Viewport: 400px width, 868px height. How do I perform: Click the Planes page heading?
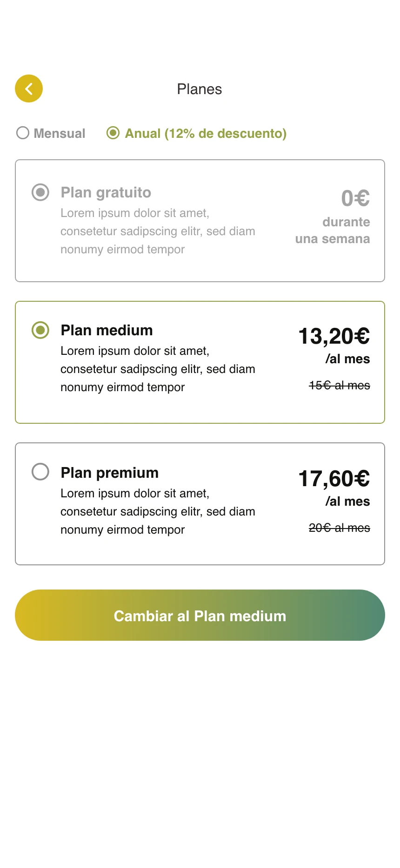[x=200, y=89]
